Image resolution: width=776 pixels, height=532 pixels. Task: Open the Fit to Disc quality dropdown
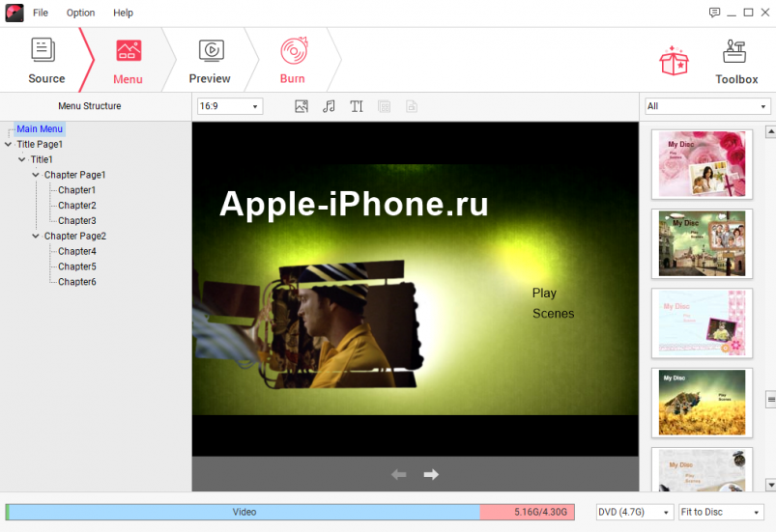point(720,512)
